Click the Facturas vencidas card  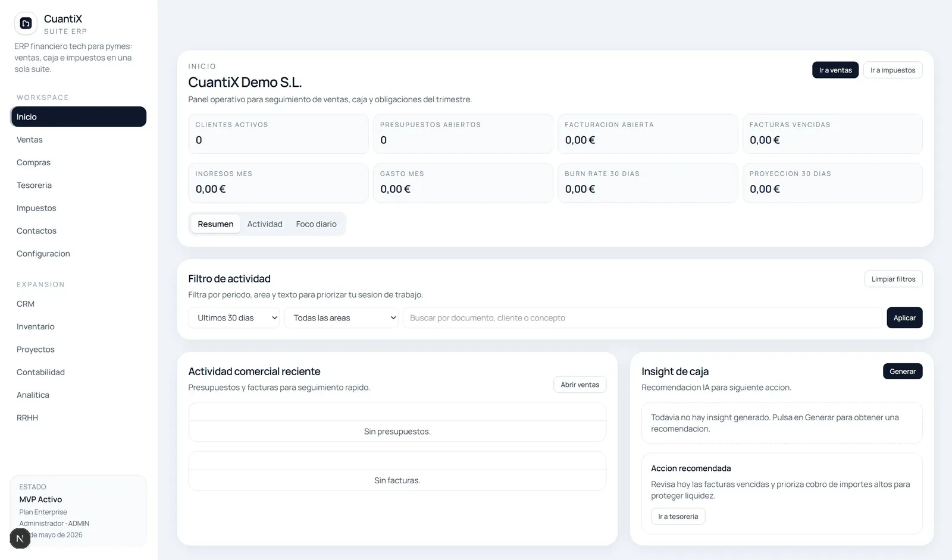pyautogui.click(x=832, y=134)
